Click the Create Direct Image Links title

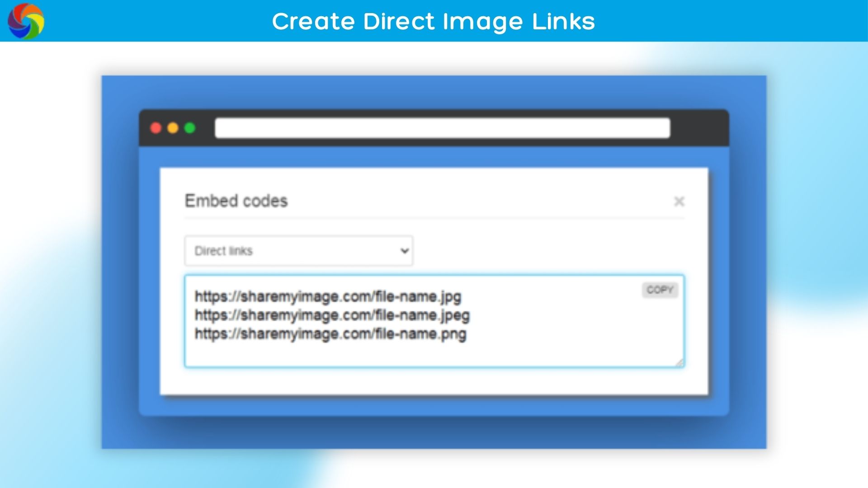point(433,21)
